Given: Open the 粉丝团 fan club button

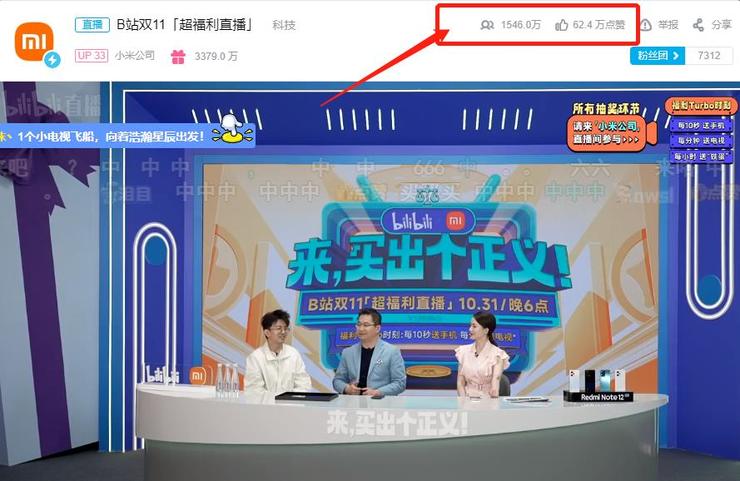Looking at the screenshot, I should pyautogui.click(x=657, y=56).
